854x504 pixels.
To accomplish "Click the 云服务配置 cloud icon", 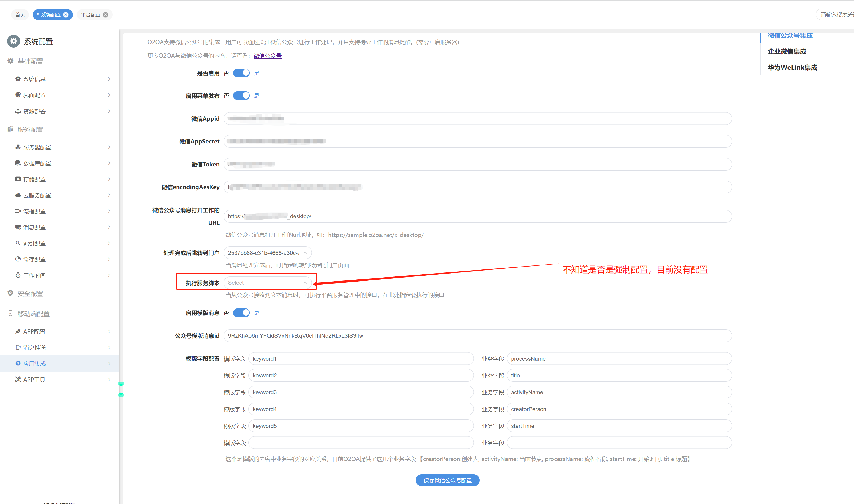I will pyautogui.click(x=18, y=195).
